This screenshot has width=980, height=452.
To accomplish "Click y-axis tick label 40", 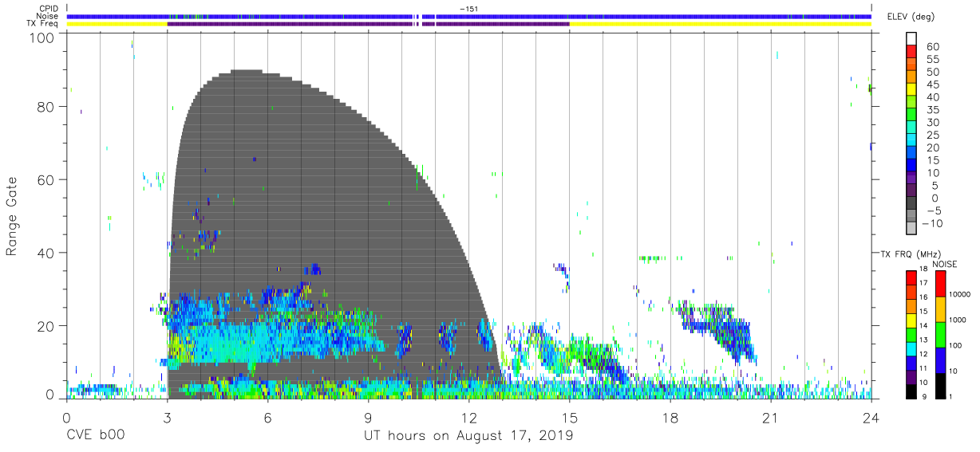I will [x=45, y=253].
